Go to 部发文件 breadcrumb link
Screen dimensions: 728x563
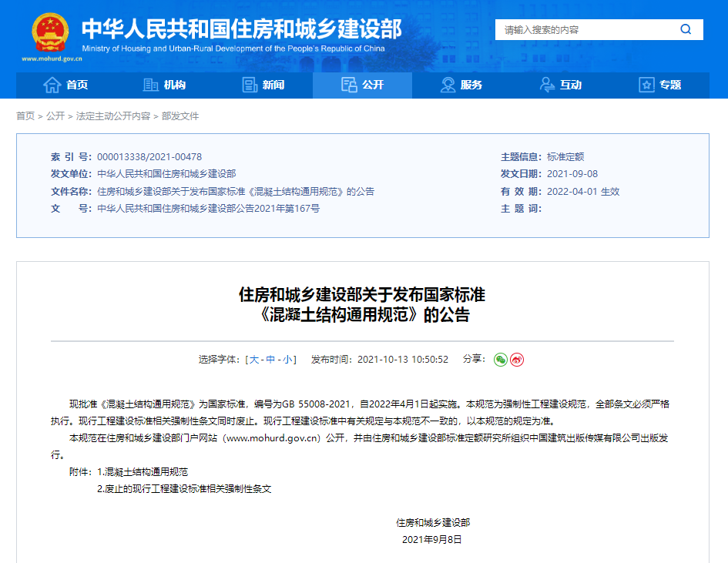pos(180,116)
